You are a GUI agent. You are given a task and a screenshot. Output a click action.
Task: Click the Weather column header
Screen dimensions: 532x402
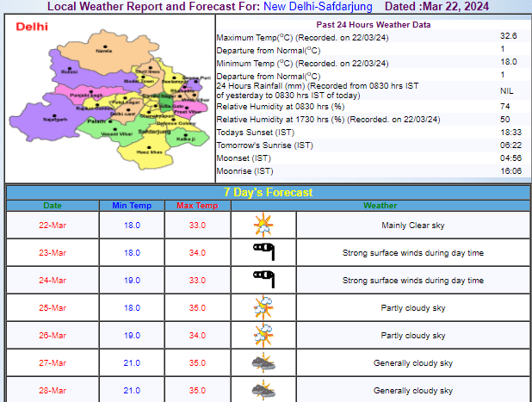[380, 206]
